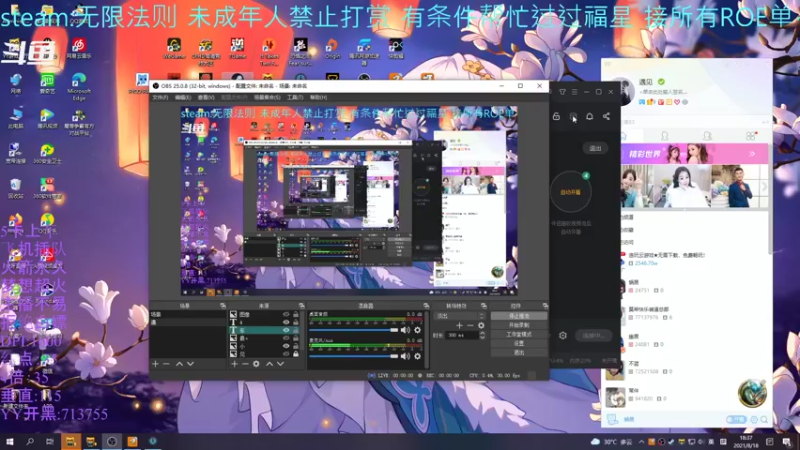Click the share icon in dark streaming window
This screenshot has width=800, height=450.
click(606, 116)
